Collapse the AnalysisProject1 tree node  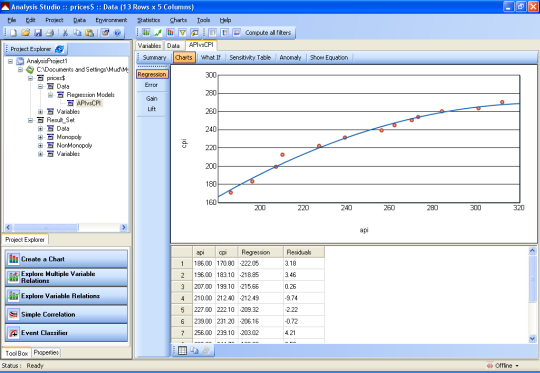pos(11,61)
